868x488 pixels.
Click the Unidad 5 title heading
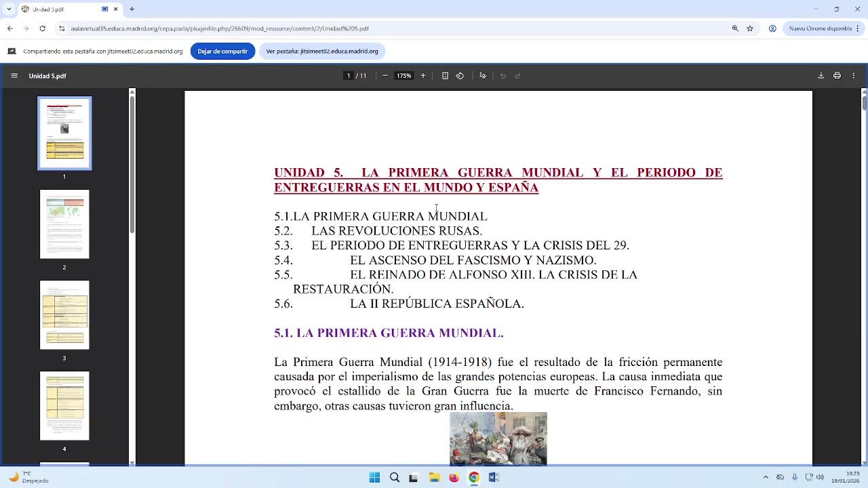coord(498,180)
